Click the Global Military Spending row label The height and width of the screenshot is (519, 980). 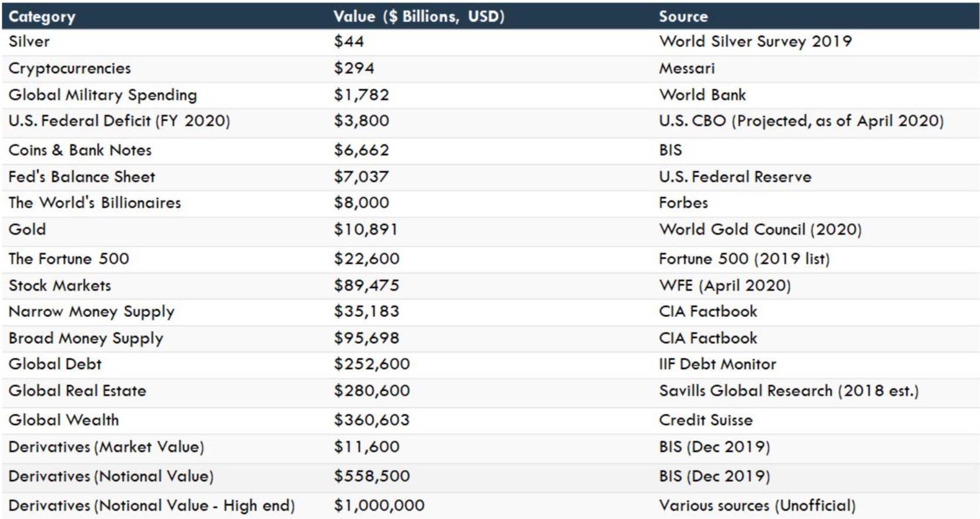pyautogui.click(x=103, y=95)
